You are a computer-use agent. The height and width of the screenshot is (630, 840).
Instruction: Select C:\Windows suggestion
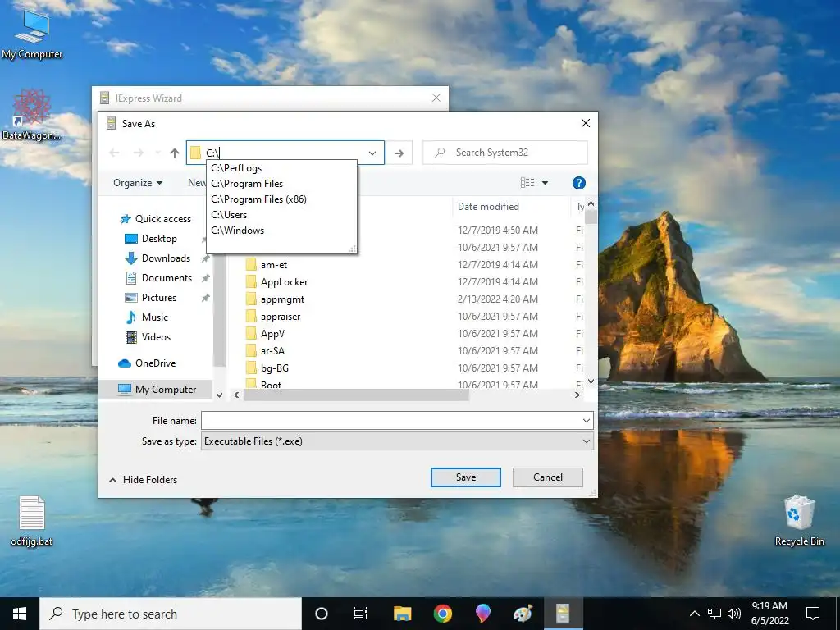281,231
